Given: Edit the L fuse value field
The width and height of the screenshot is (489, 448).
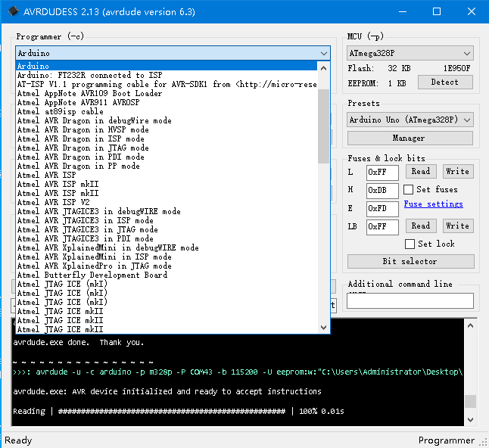Looking at the screenshot, I should 382,173.
